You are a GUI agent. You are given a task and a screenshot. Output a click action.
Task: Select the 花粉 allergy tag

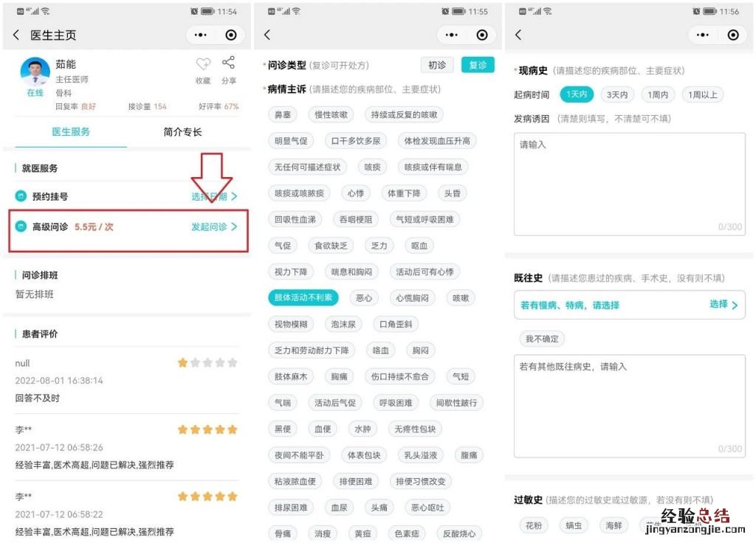[533, 525]
